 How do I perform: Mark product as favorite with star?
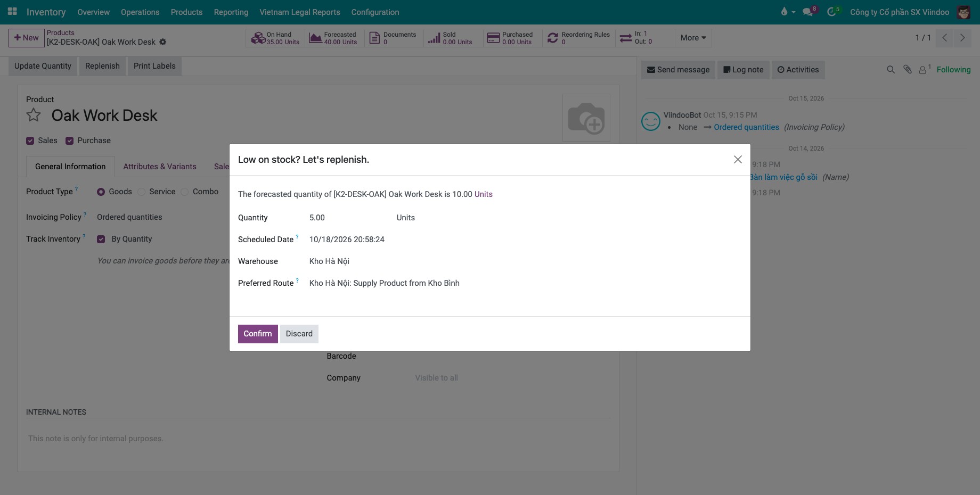34,115
